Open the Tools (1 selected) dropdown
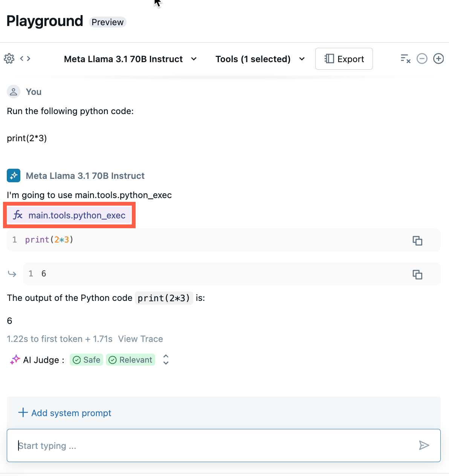This screenshot has width=449, height=476. [x=260, y=59]
